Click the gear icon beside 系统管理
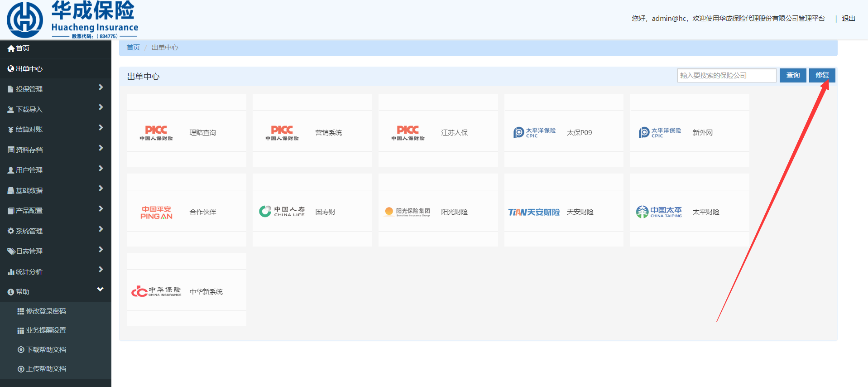 [x=11, y=231]
